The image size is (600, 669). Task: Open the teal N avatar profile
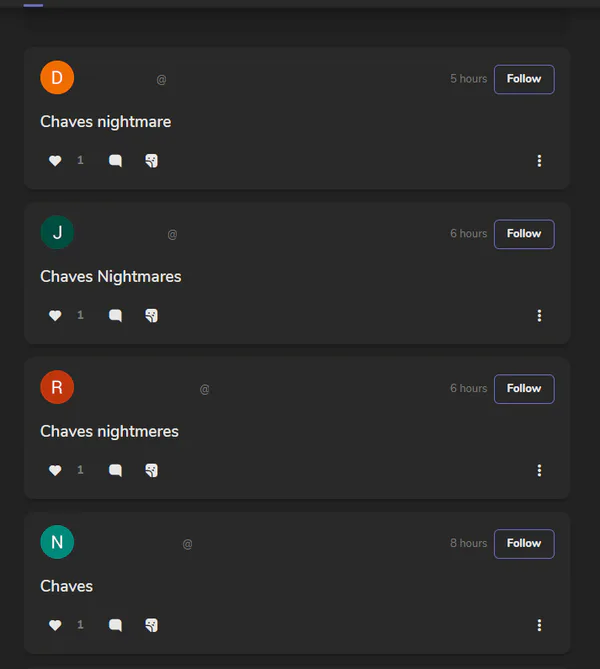(x=57, y=542)
